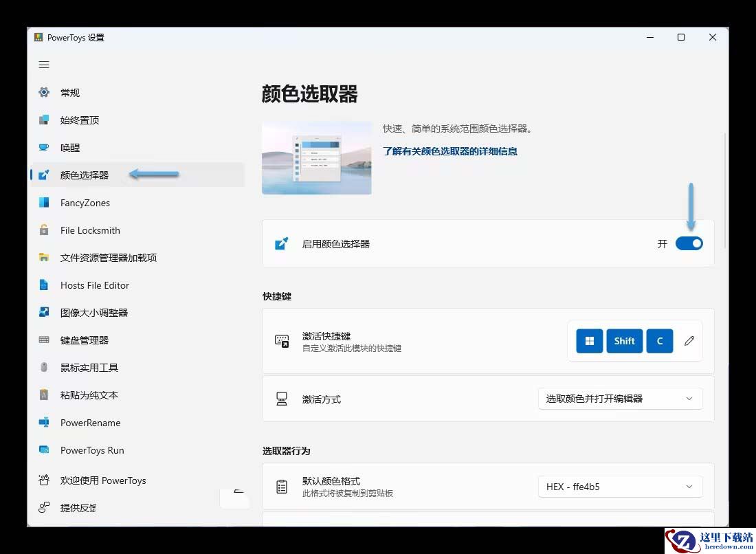Click the Welcome to PowerToys (欢迎使用) icon
The width and height of the screenshot is (756, 554).
(x=44, y=480)
